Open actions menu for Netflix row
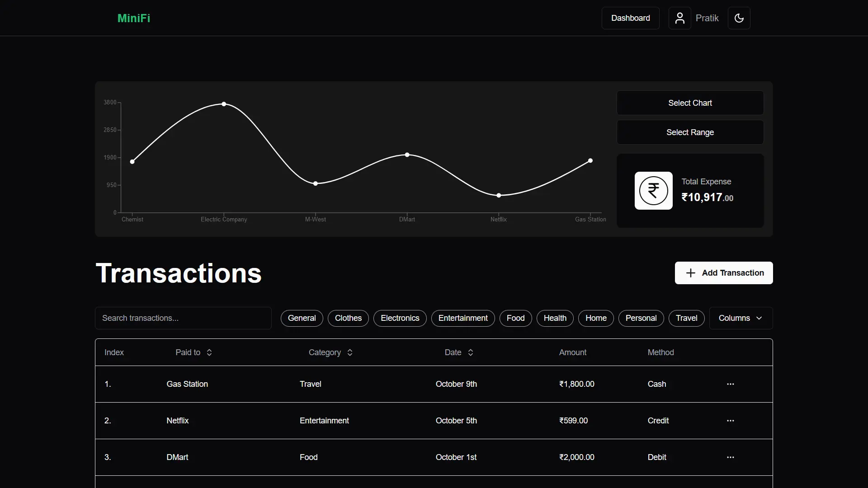The image size is (868, 488). [x=730, y=421]
